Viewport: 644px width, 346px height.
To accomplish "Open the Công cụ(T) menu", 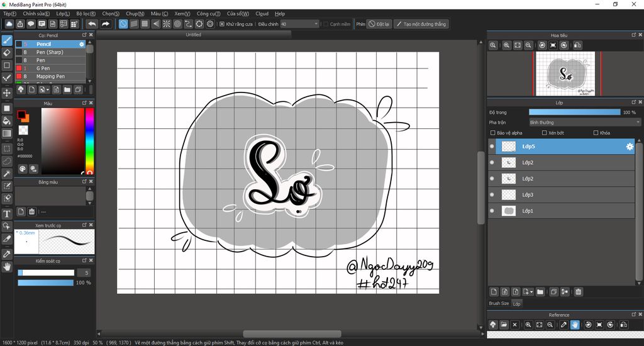I will [208, 14].
